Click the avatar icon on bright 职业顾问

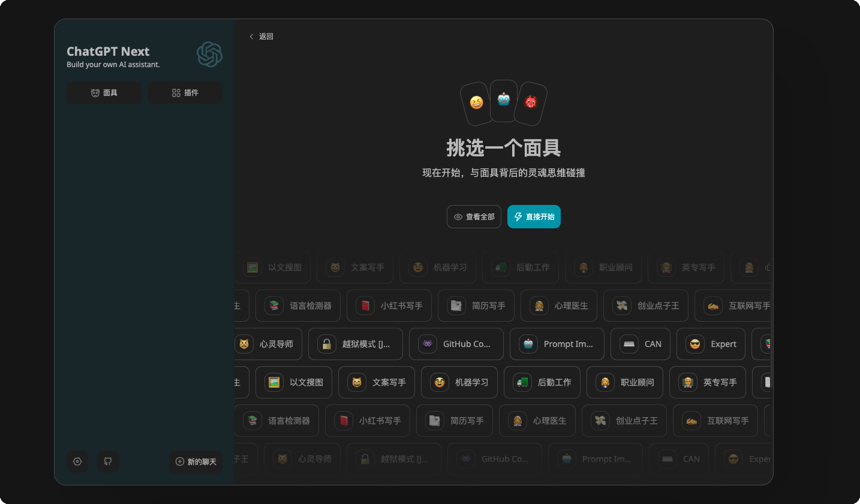tap(605, 382)
